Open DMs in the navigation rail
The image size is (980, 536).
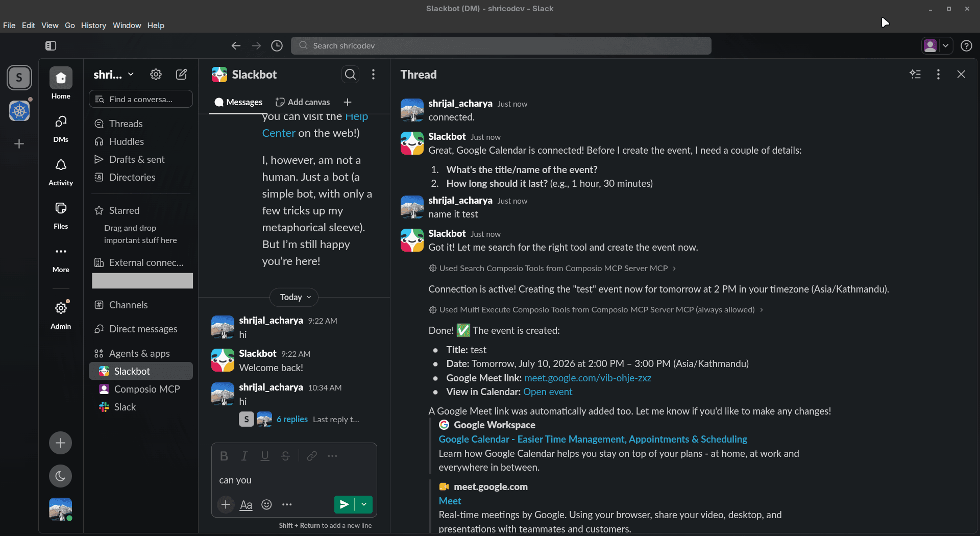61,128
